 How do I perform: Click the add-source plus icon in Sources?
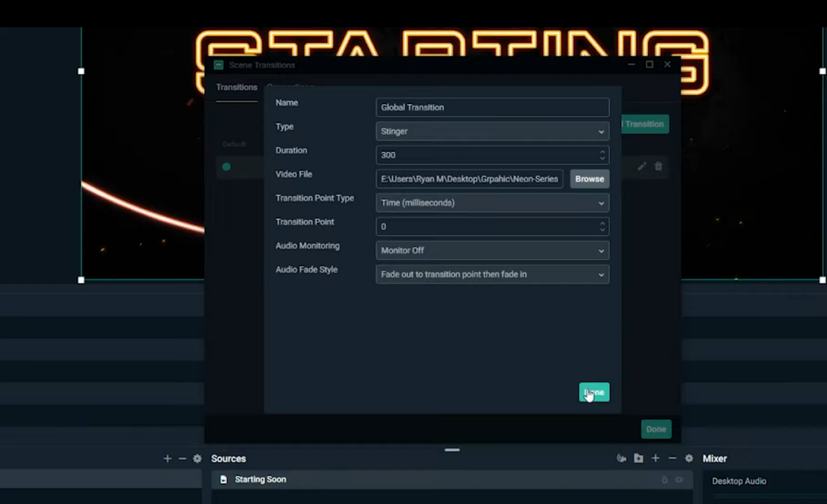tap(654, 458)
